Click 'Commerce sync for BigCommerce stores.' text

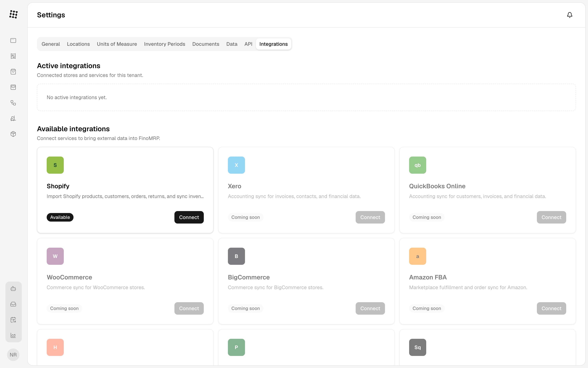[276, 287]
